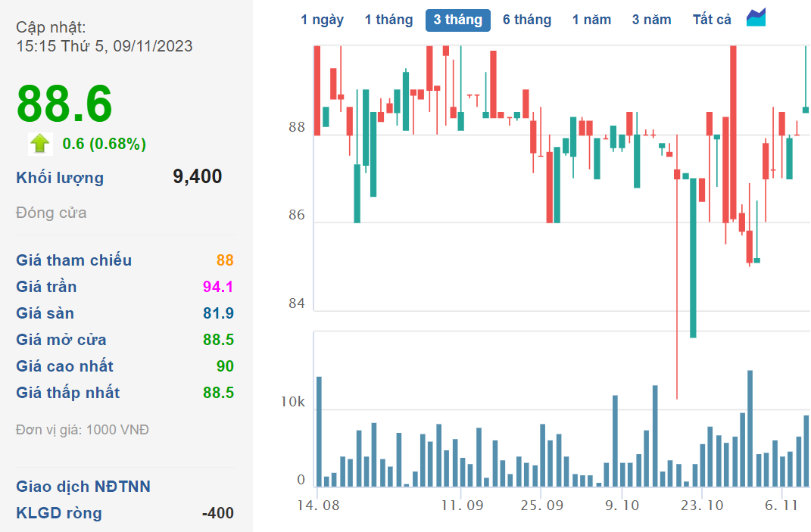This screenshot has width=811, height=532.
Task: Select the Giá tham chiếu label
Action: click(x=73, y=260)
